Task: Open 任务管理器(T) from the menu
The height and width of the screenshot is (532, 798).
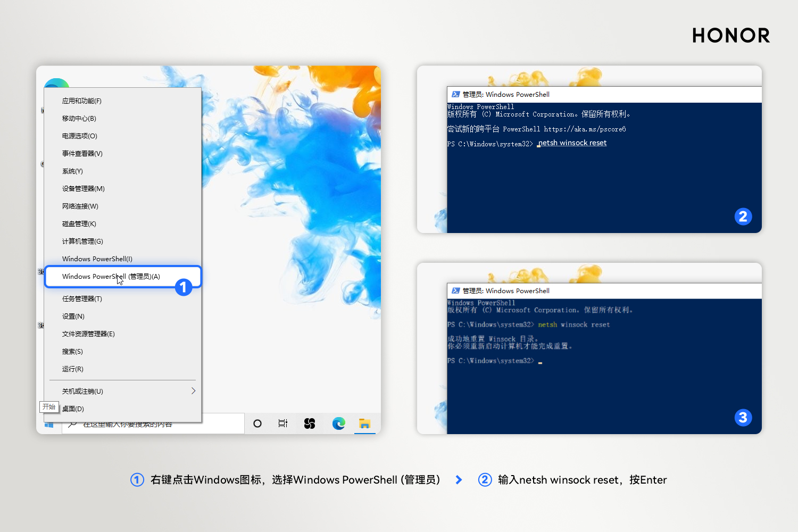Action: point(123,299)
